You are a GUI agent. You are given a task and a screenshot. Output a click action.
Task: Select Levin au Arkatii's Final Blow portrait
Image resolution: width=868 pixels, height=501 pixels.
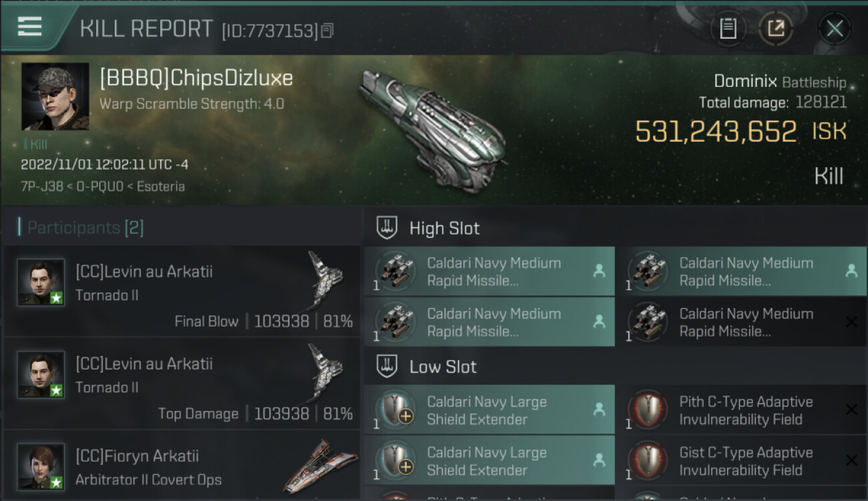tap(41, 282)
